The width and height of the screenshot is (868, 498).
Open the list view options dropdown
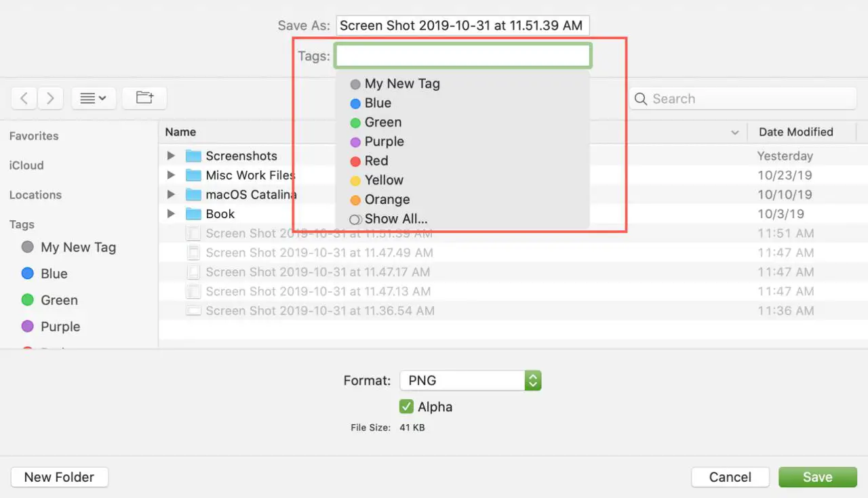[x=94, y=98]
